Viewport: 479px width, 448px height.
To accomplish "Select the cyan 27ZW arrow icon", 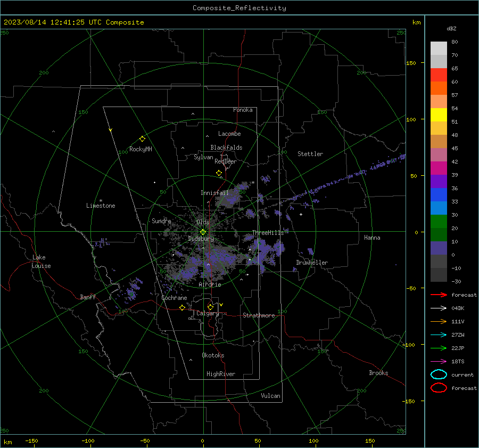I will coord(439,335).
